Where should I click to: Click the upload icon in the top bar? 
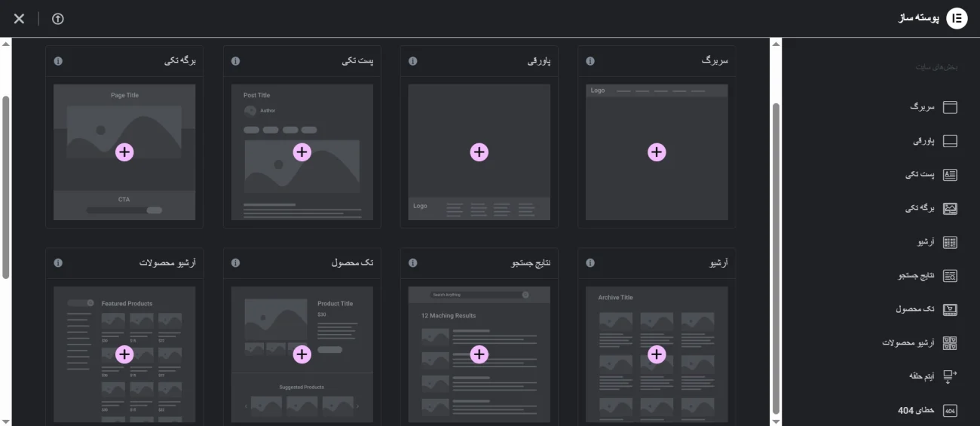click(58, 19)
